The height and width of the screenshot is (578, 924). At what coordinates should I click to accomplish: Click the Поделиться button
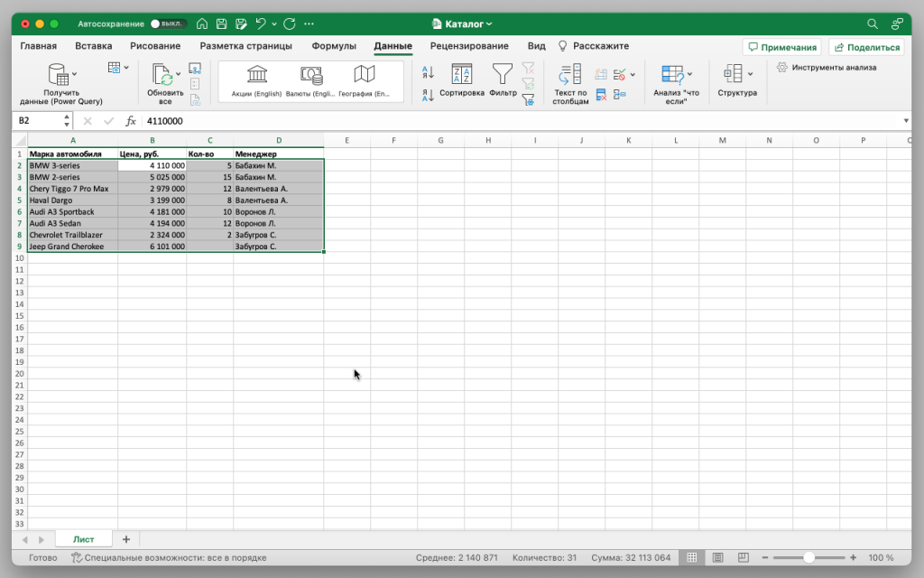point(867,47)
